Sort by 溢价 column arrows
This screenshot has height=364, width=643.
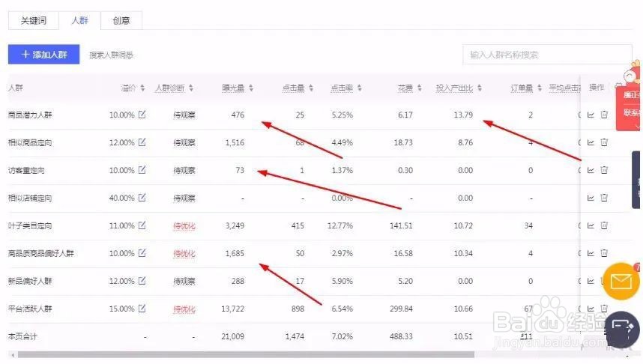(142, 88)
